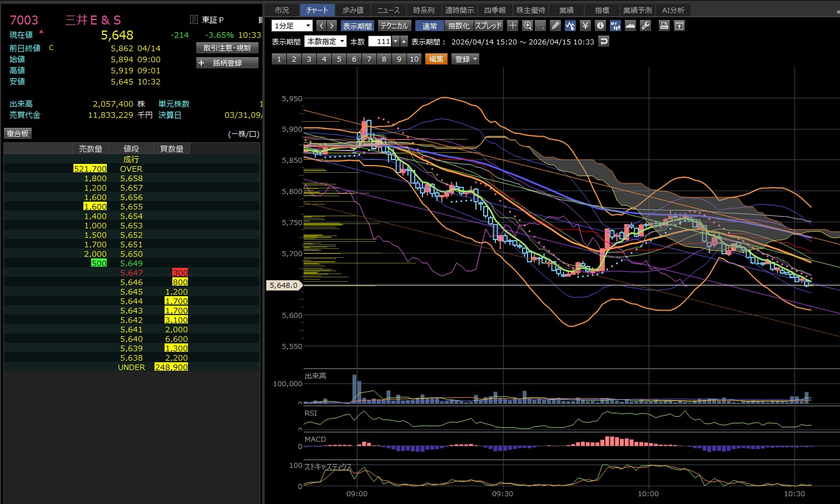Click the info circle icon

(x=600, y=26)
